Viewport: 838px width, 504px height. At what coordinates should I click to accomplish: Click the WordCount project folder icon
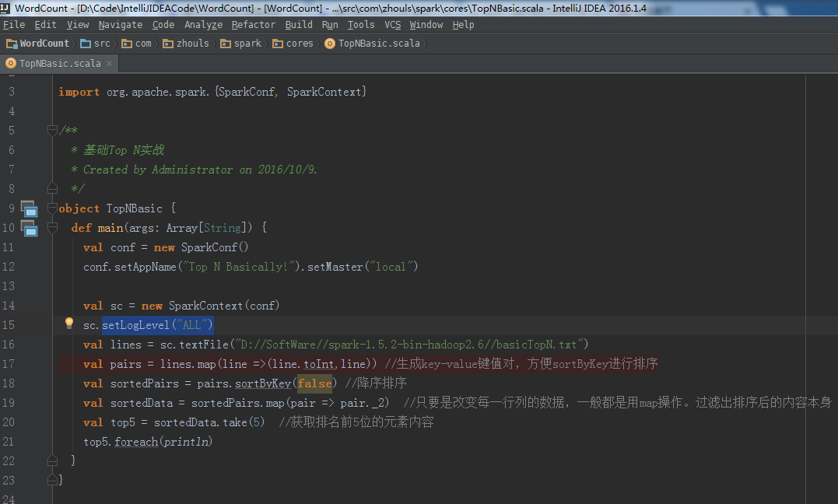point(12,44)
